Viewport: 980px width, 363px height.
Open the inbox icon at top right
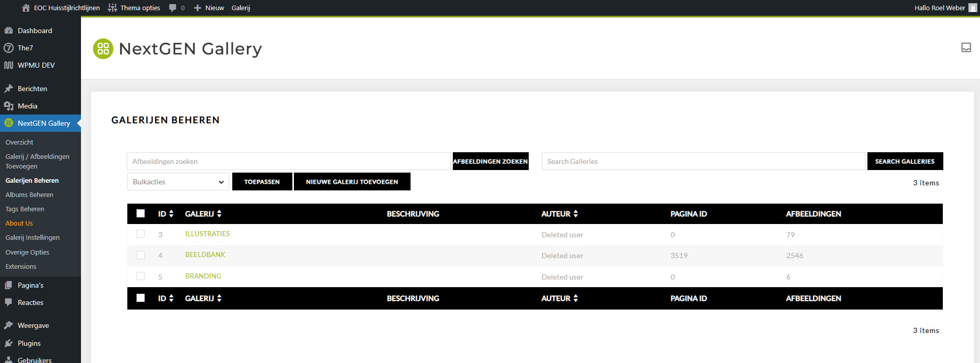coord(966,47)
